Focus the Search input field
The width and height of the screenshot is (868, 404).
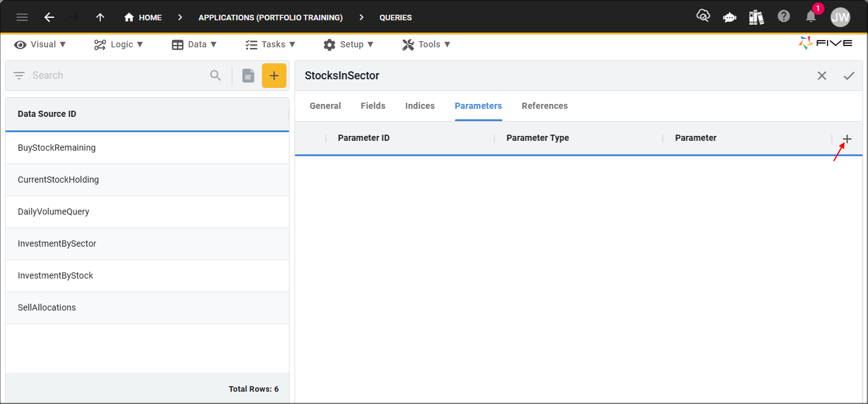(117, 76)
